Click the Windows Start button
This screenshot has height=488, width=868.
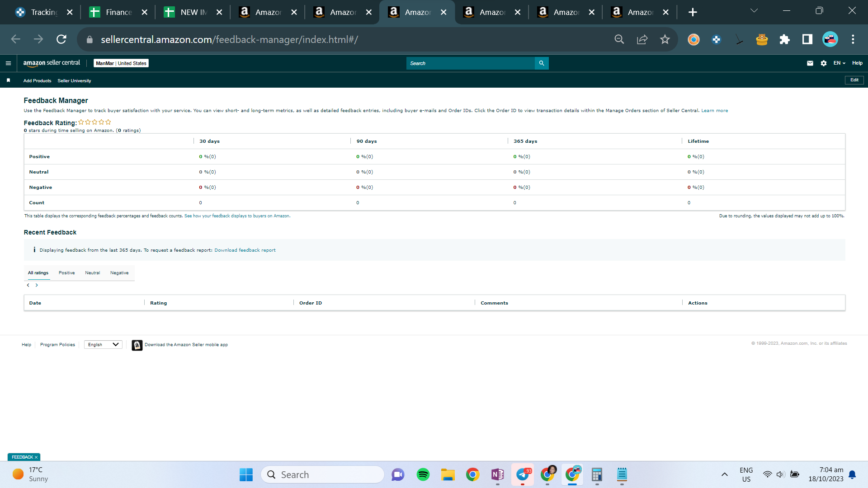coord(246,474)
